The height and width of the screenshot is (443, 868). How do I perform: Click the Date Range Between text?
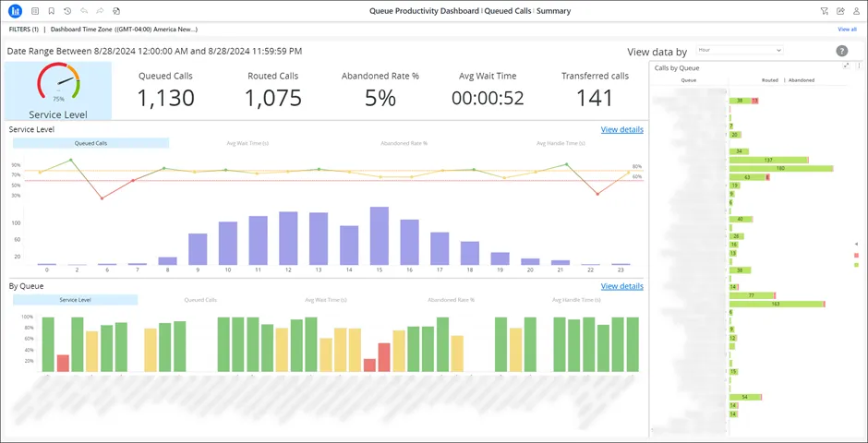click(154, 52)
